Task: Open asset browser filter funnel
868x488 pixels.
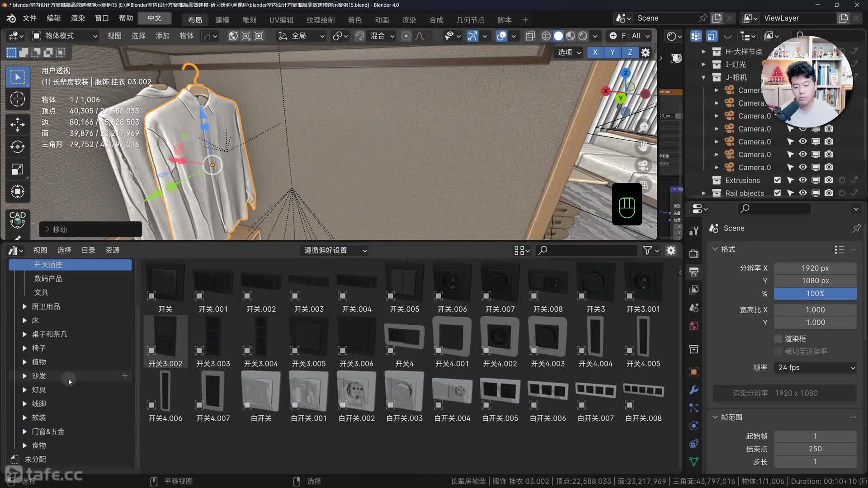Action: click(x=647, y=250)
